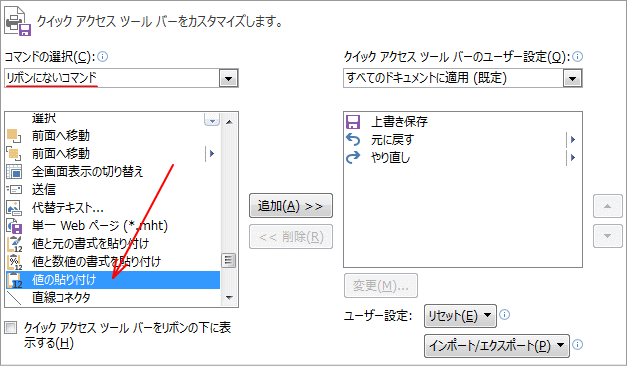Move selected item up with arrow button
The width and height of the screenshot is (627, 366).
tap(607, 206)
